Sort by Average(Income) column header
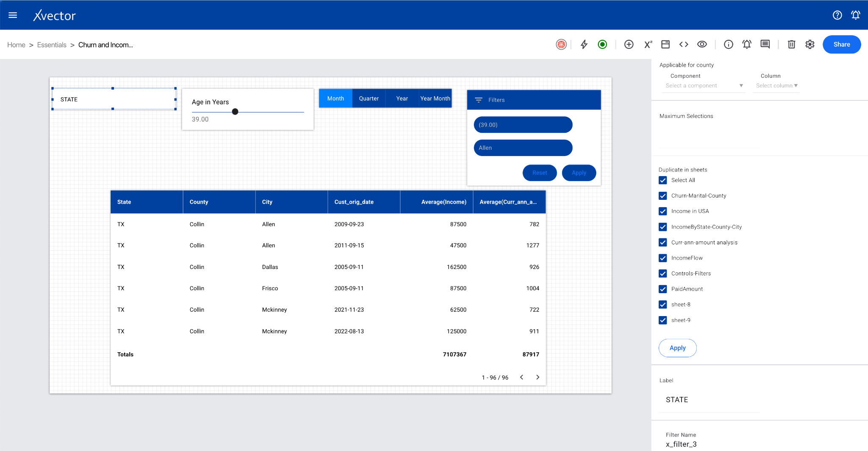 tap(437, 202)
